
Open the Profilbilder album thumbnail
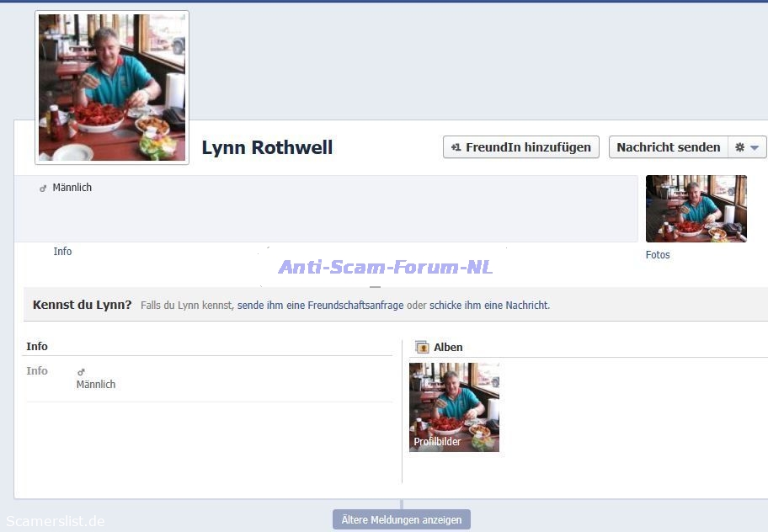pyautogui.click(x=454, y=407)
